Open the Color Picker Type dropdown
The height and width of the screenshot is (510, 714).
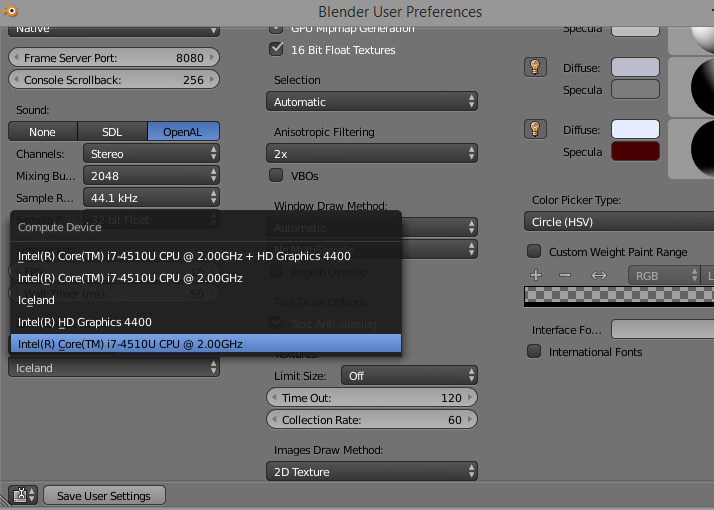coord(618,222)
